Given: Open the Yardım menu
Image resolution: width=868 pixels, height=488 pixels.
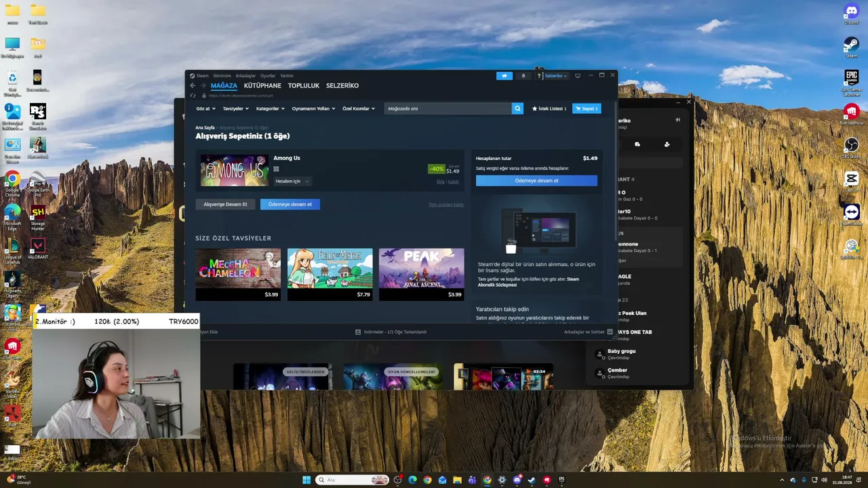Looking at the screenshot, I should coord(287,76).
